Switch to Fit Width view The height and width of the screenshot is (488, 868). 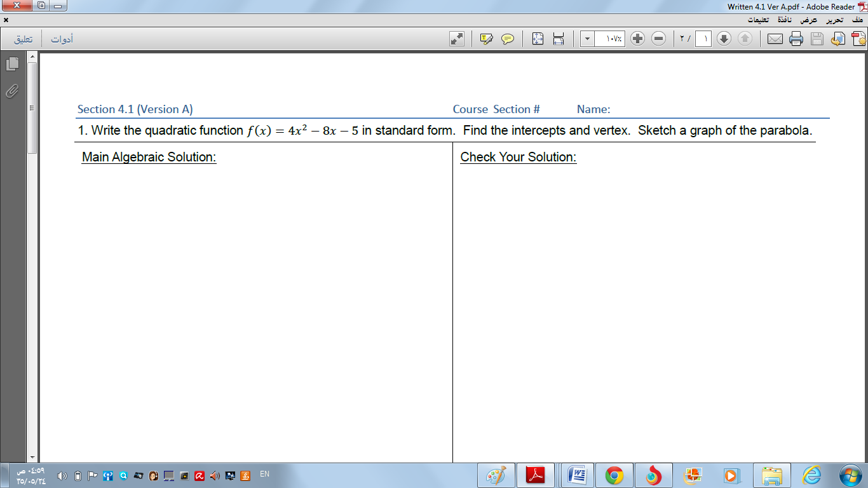[x=558, y=39]
